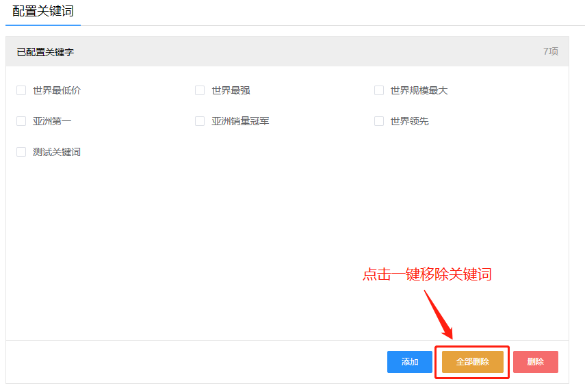This screenshot has height=392, width=585.
Task: Toggle the 亚洲销量冠军 checkbox
Action: tap(200, 121)
